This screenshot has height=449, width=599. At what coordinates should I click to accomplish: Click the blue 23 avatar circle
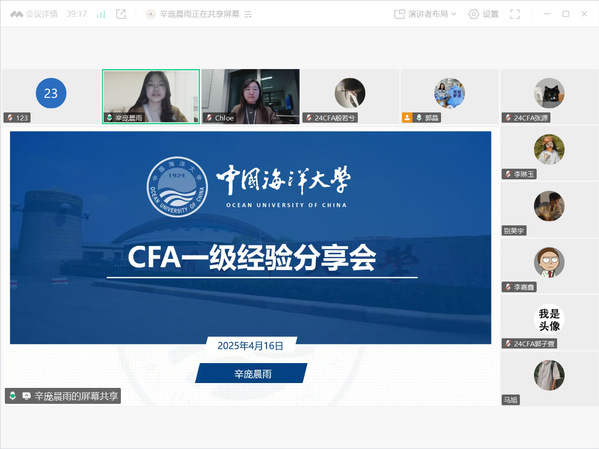click(51, 93)
